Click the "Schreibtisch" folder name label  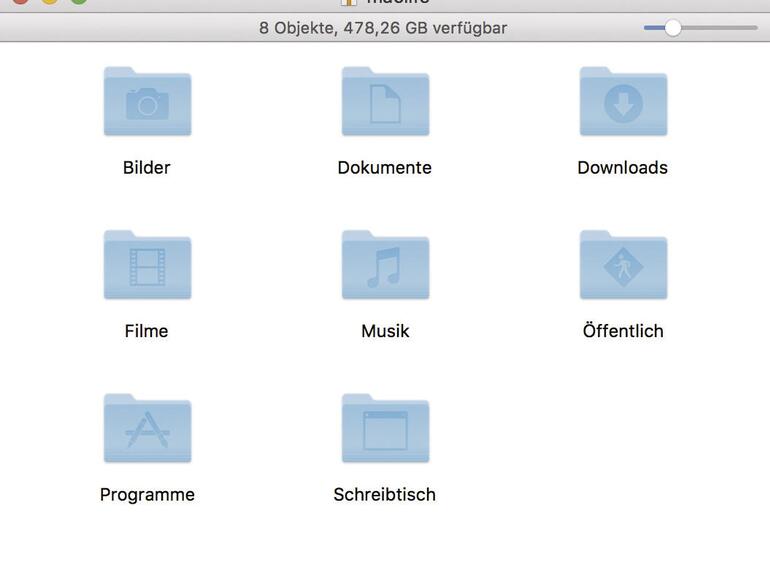[x=385, y=494]
